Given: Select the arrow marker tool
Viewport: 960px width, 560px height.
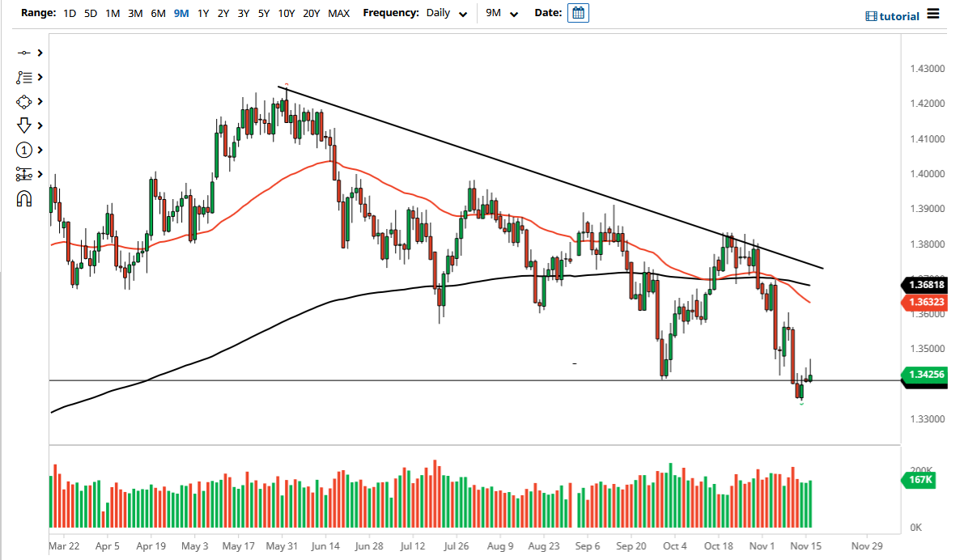Looking at the screenshot, I should click(x=24, y=125).
